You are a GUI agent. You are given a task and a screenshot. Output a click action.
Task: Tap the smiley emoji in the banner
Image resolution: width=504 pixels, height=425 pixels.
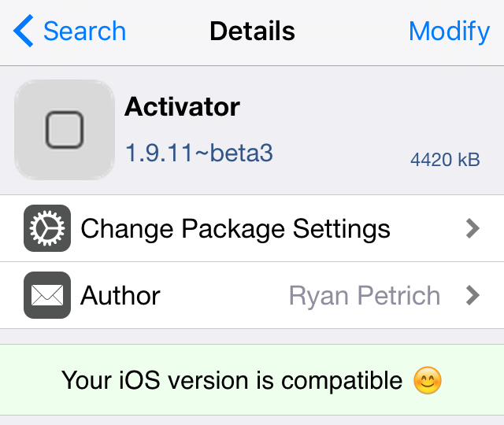click(x=428, y=381)
